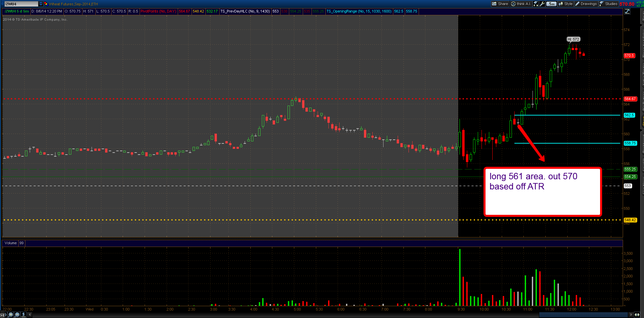Click the Hi: 572 price bubble
644x318 pixels.
[x=573, y=39]
